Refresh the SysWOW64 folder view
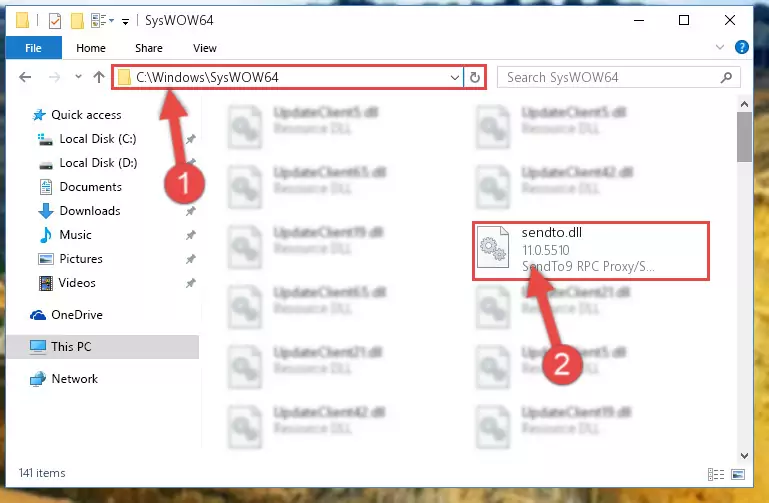 [x=474, y=77]
